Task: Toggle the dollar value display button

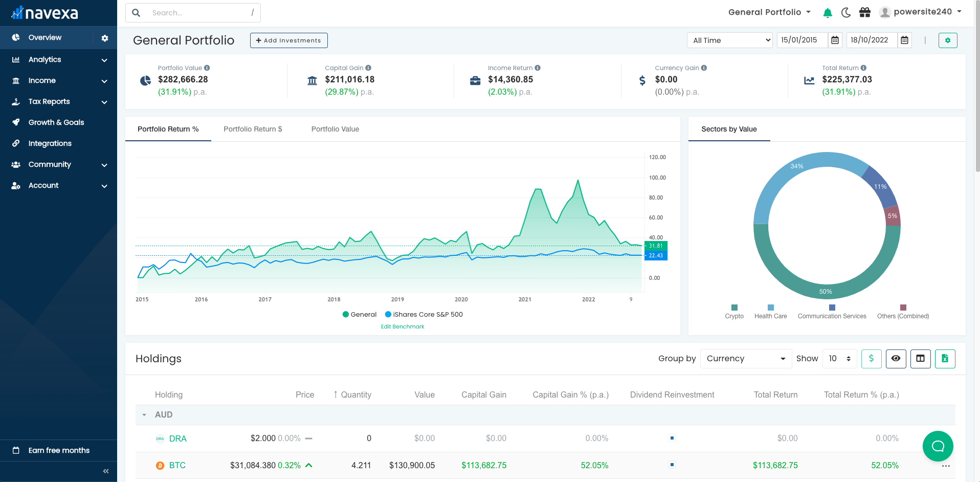Action: click(871, 359)
